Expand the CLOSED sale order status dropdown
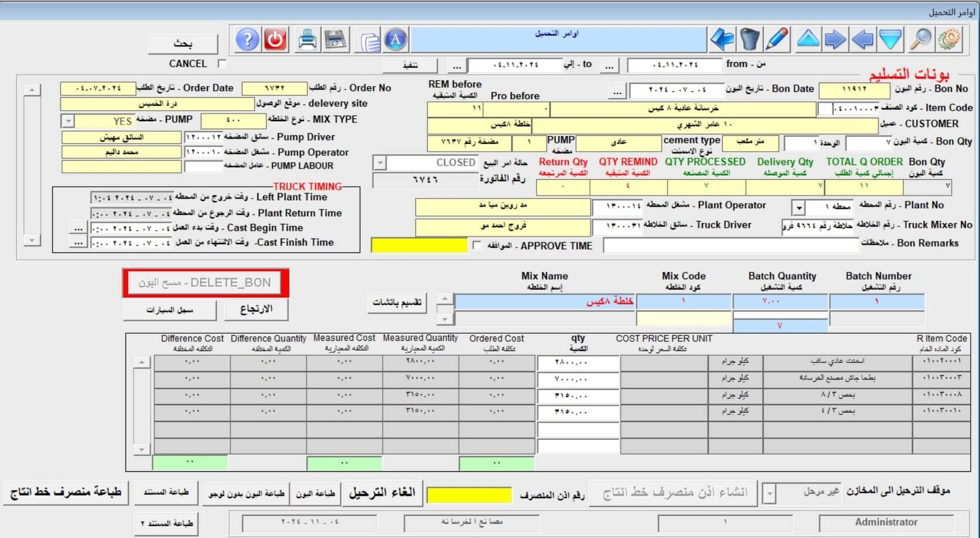This screenshot has height=538, width=980. 380,163
